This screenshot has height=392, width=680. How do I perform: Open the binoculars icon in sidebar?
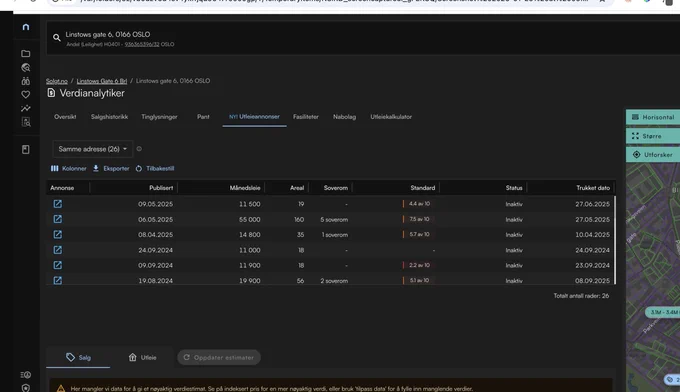[26, 81]
